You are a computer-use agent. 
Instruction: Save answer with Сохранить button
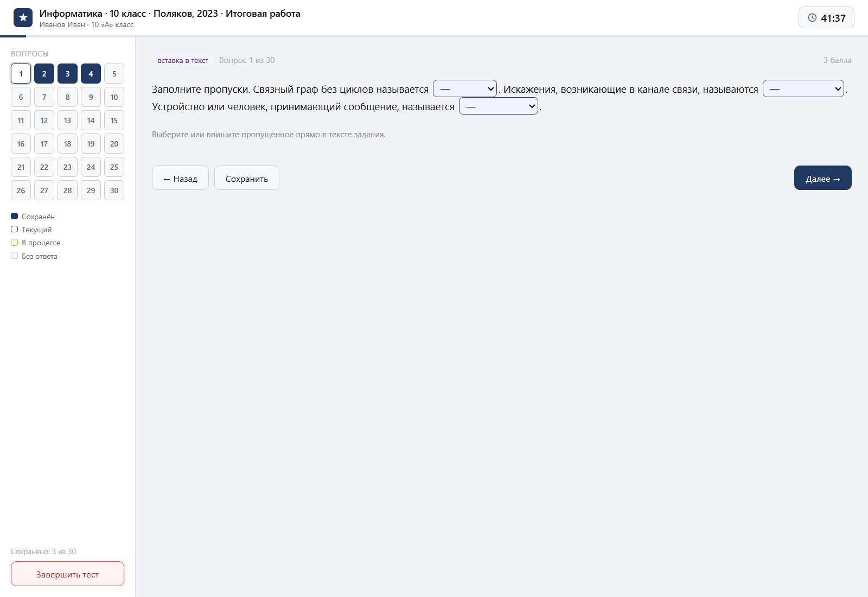click(x=247, y=178)
